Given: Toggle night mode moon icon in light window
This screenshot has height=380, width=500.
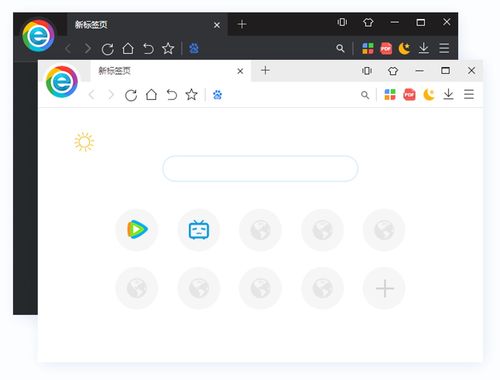Looking at the screenshot, I should point(429,95).
